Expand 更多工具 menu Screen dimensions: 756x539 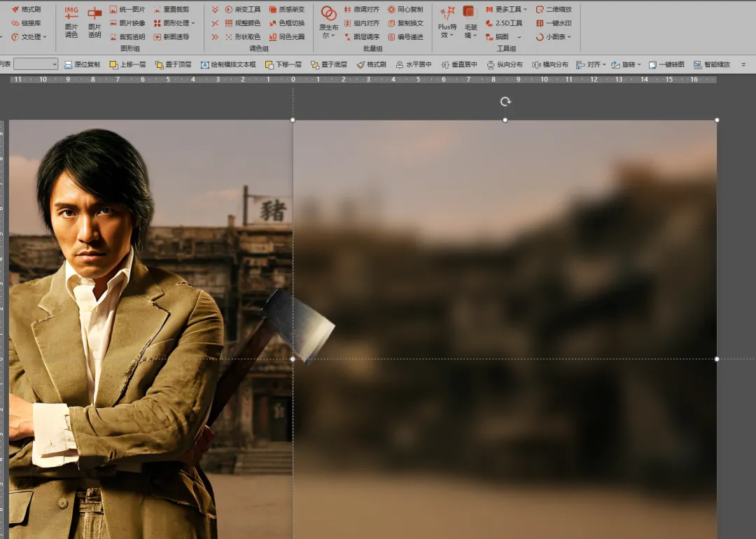(506, 9)
